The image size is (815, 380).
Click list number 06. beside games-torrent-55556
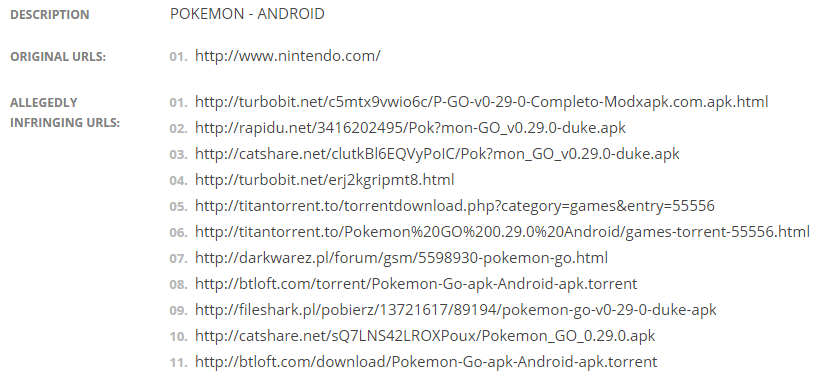(x=178, y=232)
